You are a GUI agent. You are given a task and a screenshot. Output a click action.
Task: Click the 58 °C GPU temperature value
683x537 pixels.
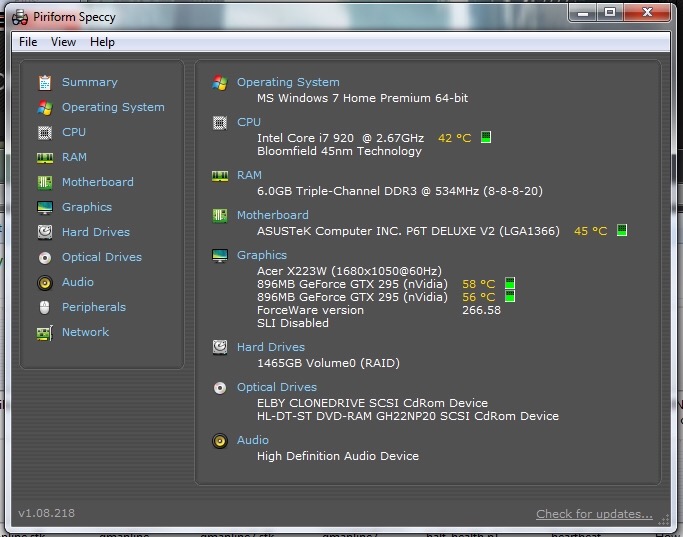click(478, 284)
